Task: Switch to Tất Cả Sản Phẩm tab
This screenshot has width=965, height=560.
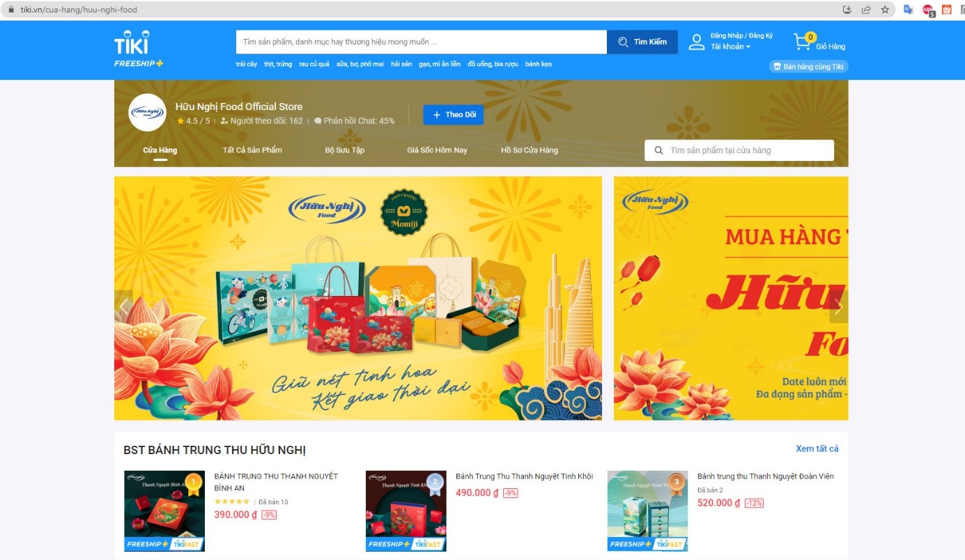Action: [252, 150]
